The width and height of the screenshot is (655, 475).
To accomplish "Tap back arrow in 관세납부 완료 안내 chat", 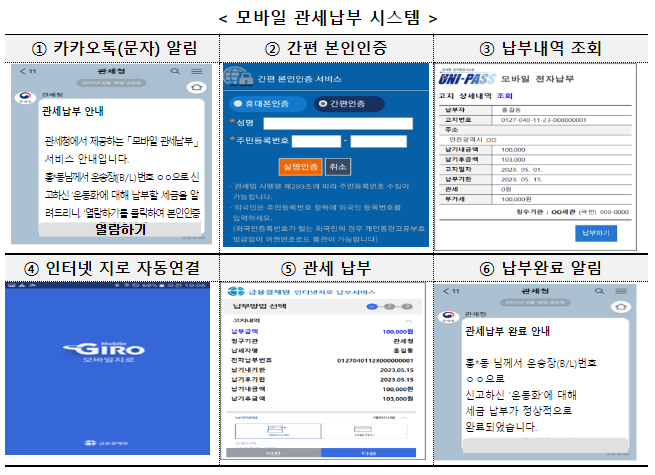I will point(447,291).
